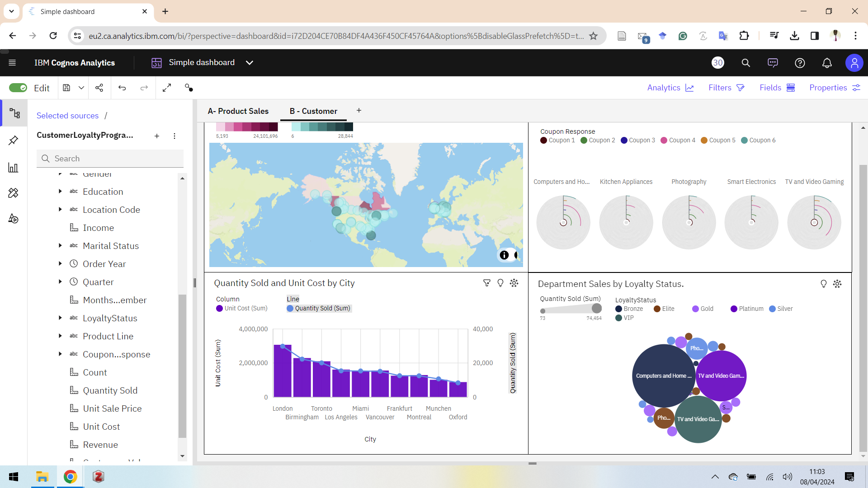Expand the LoyaltyStatus field
This screenshot has width=868, height=488.
(x=60, y=318)
